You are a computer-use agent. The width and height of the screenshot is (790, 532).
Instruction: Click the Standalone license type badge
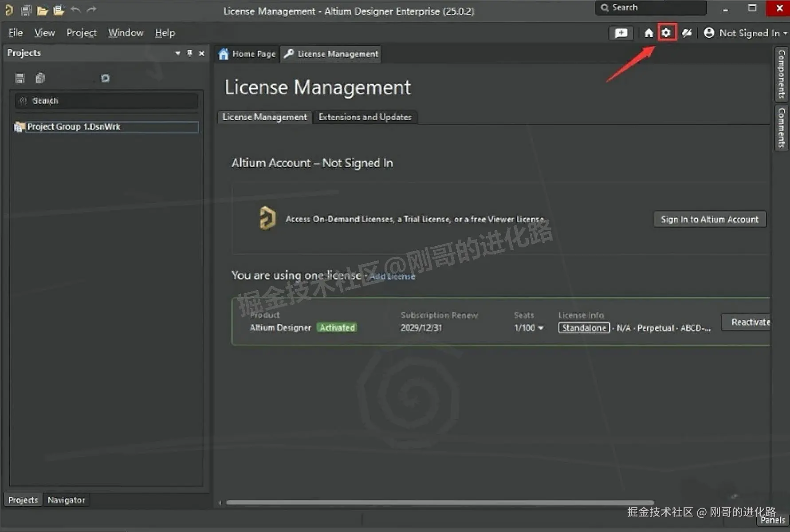pyautogui.click(x=584, y=328)
